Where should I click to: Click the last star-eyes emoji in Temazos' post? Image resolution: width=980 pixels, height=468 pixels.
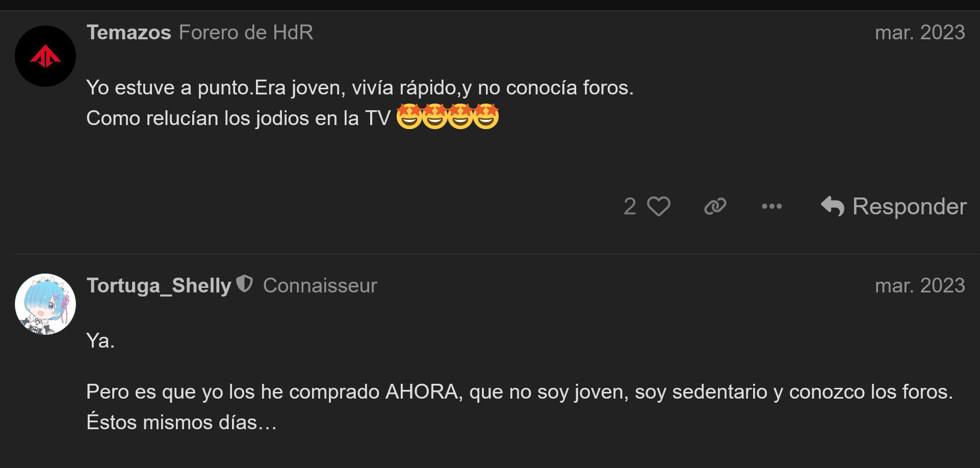(x=486, y=116)
